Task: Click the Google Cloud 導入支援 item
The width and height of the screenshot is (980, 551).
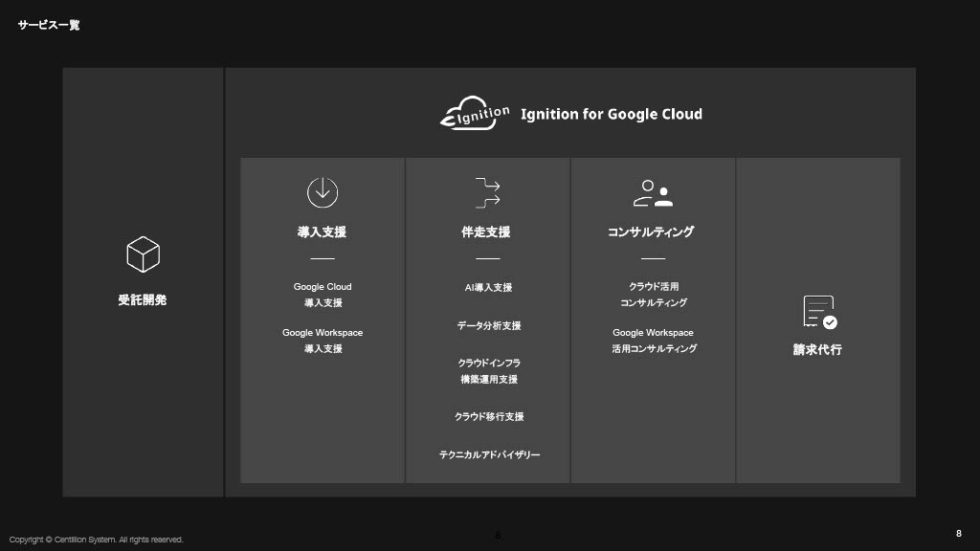Action: (x=323, y=295)
